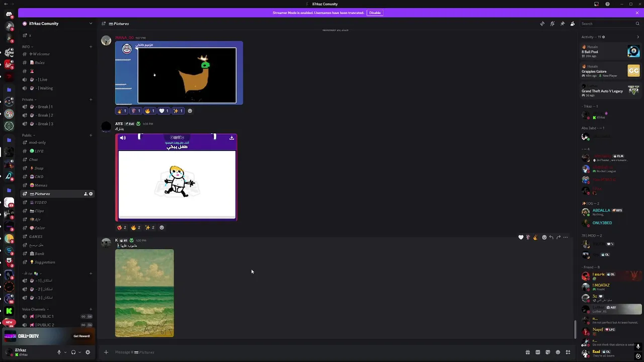Open the GIF picker in message bar
The width and height of the screenshot is (644, 362).
537,352
